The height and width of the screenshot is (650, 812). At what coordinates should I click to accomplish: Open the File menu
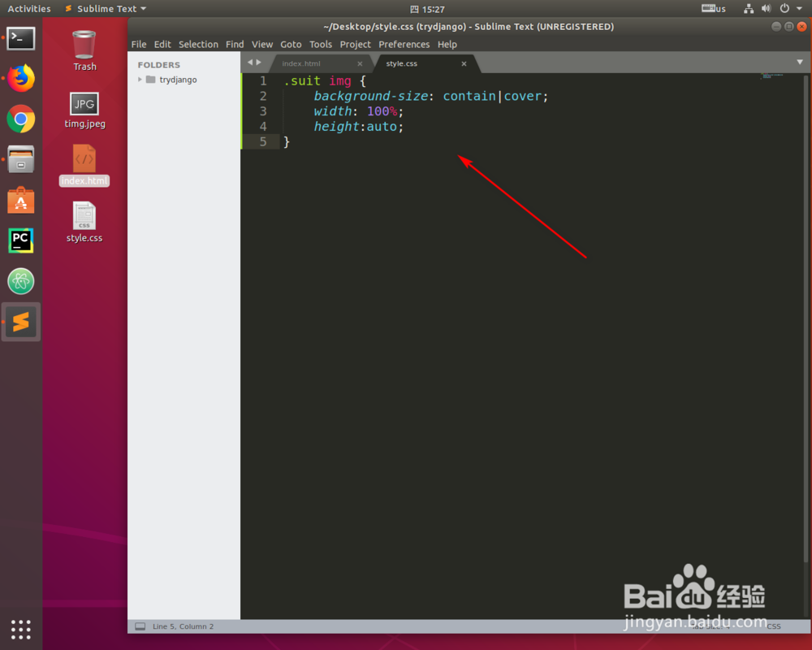[139, 45]
